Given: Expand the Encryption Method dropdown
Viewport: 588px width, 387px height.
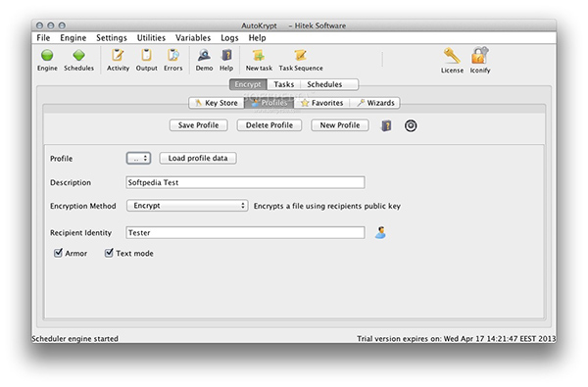Looking at the screenshot, I should tap(187, 206).
